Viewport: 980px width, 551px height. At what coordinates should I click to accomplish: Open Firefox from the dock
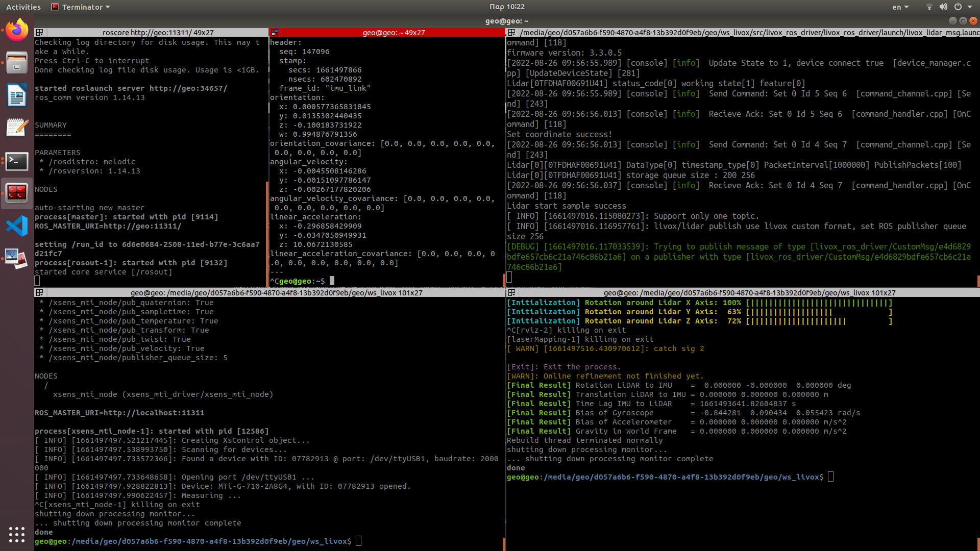[17, 30]
